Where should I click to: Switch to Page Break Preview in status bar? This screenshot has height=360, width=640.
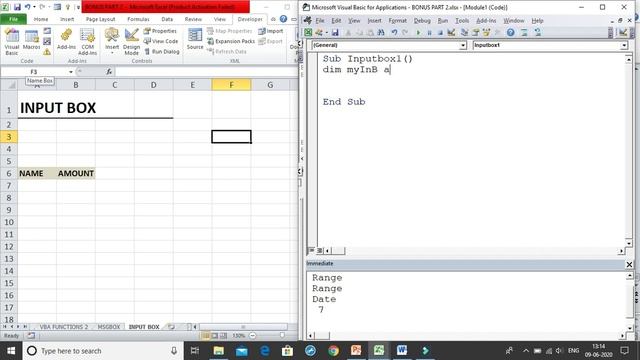click(223, 336)
